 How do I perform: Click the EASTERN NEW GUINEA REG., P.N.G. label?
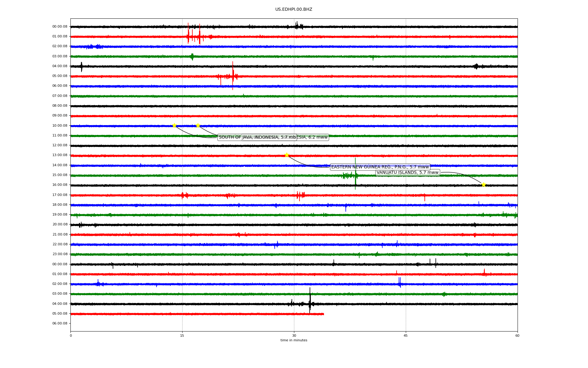pos(380,167)
